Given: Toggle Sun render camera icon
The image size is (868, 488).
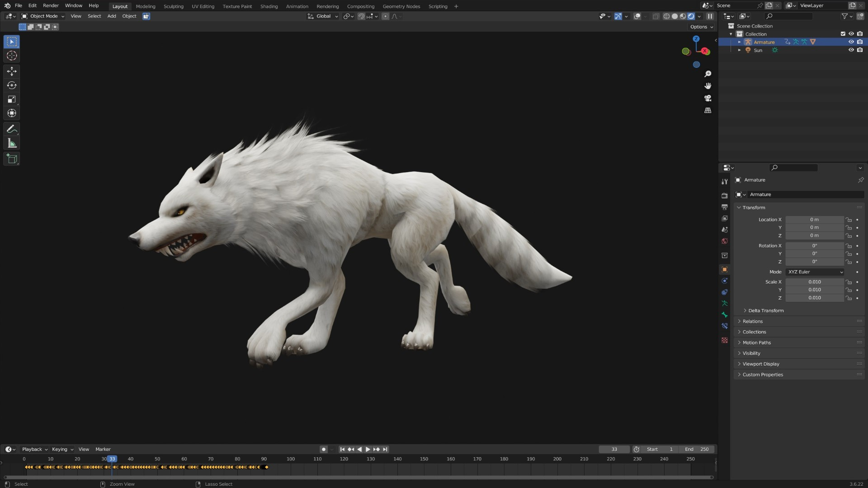Looking at the screenshot, I should (860, 50).
